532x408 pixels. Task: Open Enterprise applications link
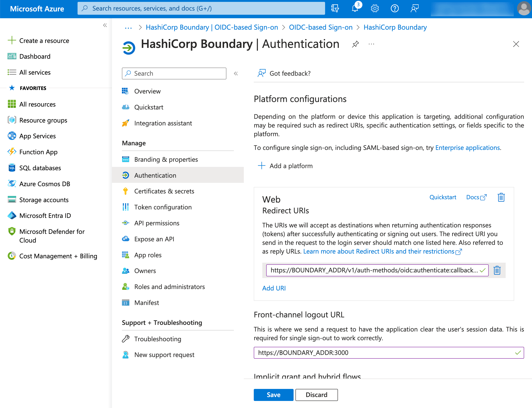click(x=467, y=148)
